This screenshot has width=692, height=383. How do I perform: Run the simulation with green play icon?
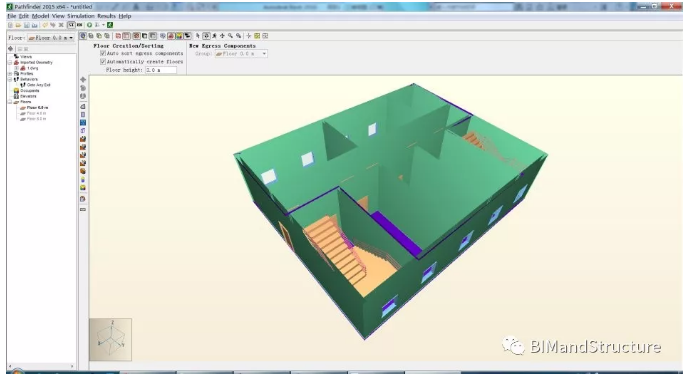(90, 25)
